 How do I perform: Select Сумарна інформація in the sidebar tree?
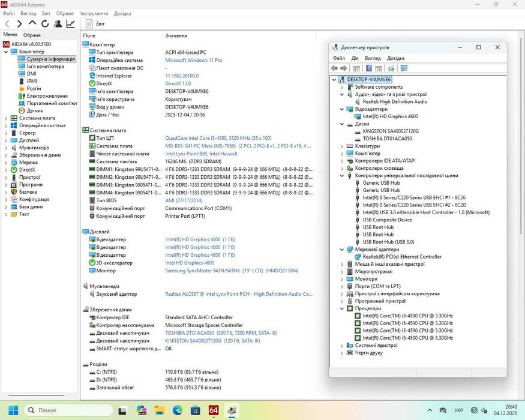click(50, 59)
